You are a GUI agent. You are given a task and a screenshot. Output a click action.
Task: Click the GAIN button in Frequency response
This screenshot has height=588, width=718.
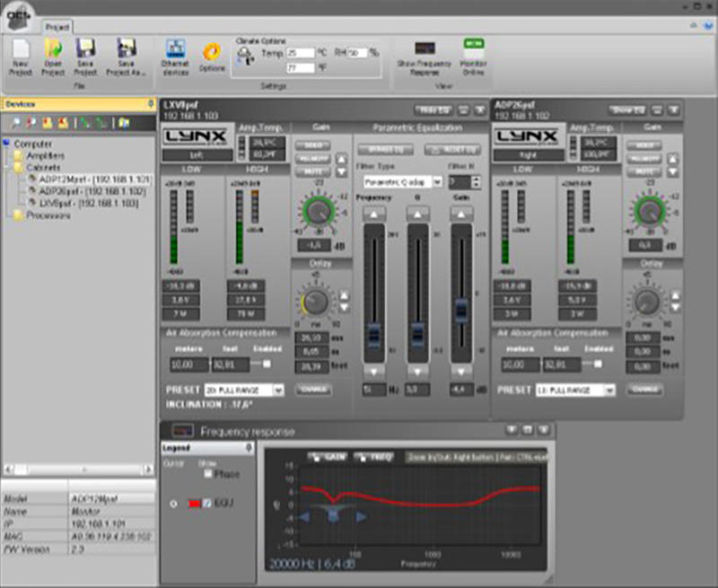point(328,457)
